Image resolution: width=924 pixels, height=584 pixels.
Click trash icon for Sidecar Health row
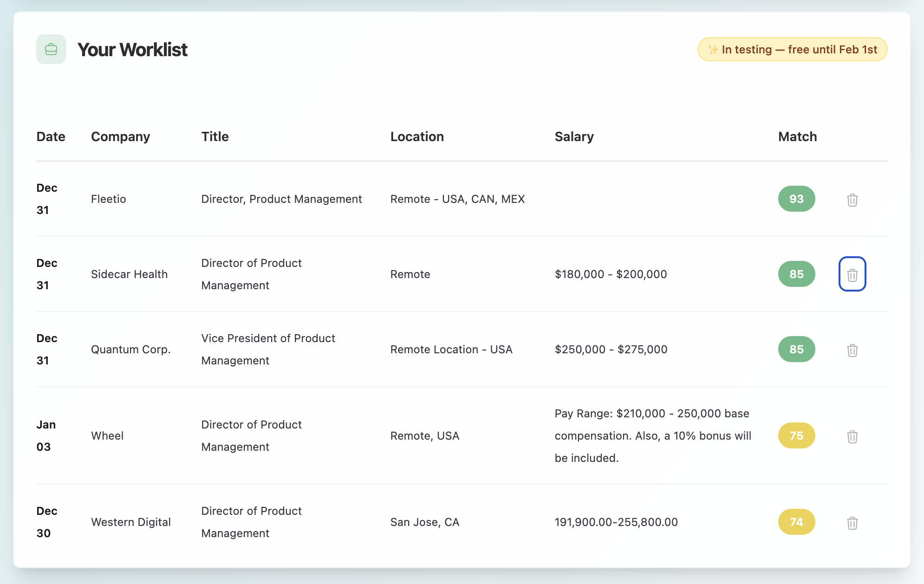(x=852, y=274)
